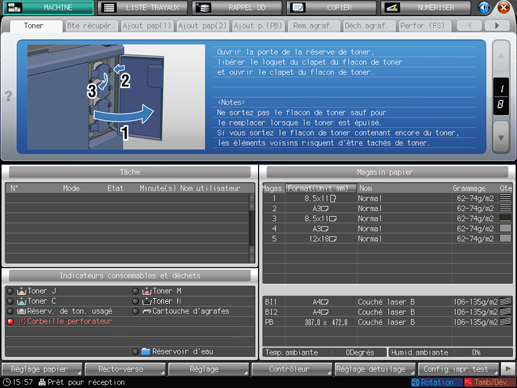Click the magenta Toner M icon
The height and width of the screenshot is (388, 517).
click(147, 291)
